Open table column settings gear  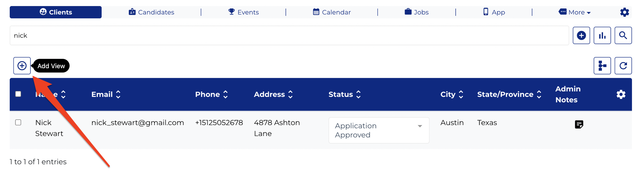[621, 94]
